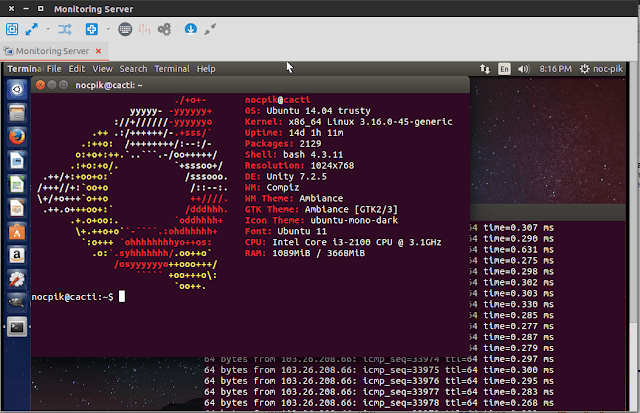The width and height of the screenshot is (640, 413).
Task: Click the fit-window-to-remote-resolution icon
Action: (12, 29)
